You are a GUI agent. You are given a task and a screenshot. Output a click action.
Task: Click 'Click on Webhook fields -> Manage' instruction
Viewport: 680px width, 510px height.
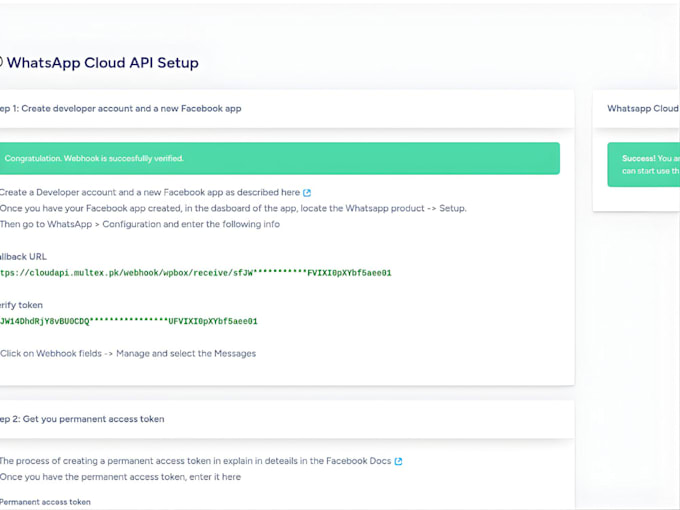[128, 353]
